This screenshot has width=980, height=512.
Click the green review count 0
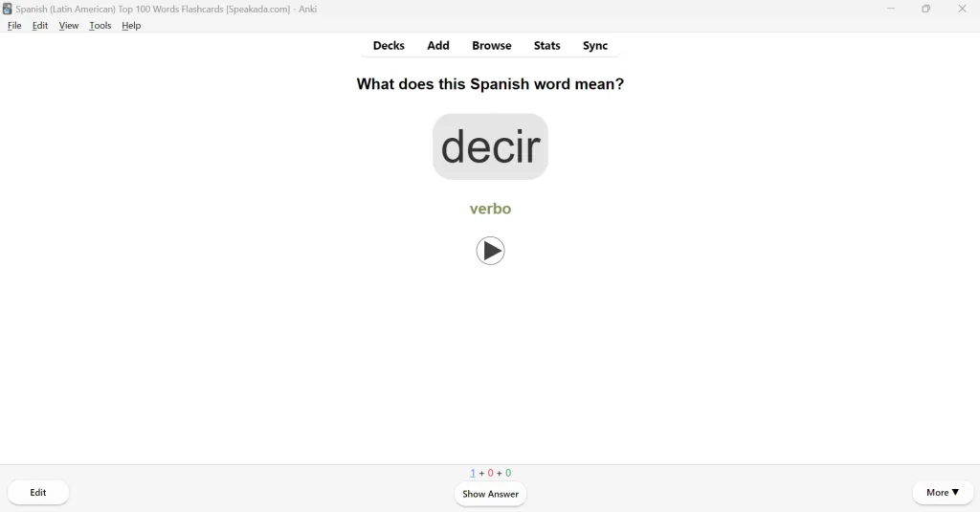click(x=508, y=473)
